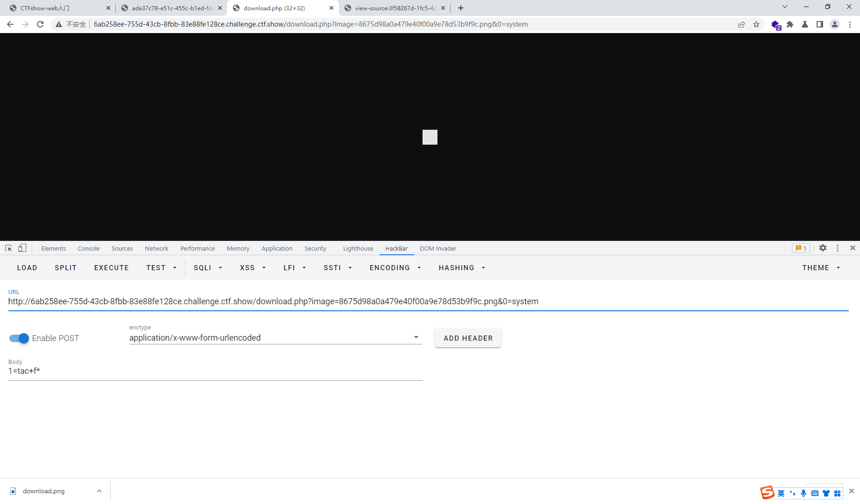
Task: Expand the TEST dropdown
Action: [162, 268]
